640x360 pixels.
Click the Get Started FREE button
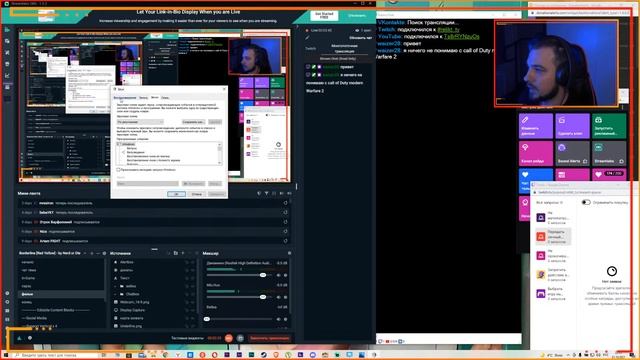[x=324, y=16]
